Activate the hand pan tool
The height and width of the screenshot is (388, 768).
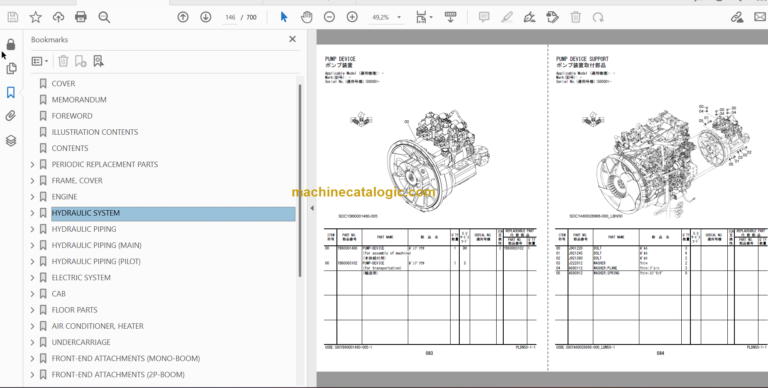coord(307,18)
